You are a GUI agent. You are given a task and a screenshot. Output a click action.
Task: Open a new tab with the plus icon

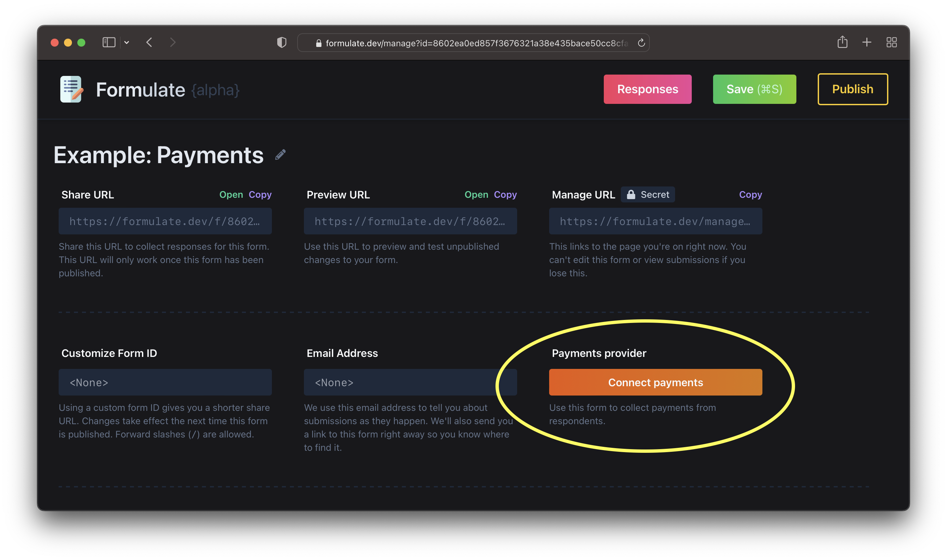[867, 42]
